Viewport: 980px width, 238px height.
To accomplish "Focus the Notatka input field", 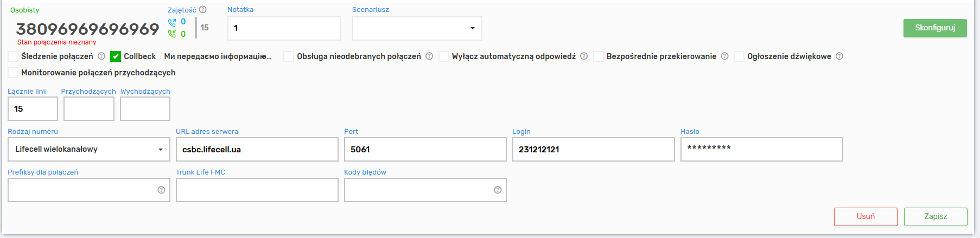I will 284,28.
